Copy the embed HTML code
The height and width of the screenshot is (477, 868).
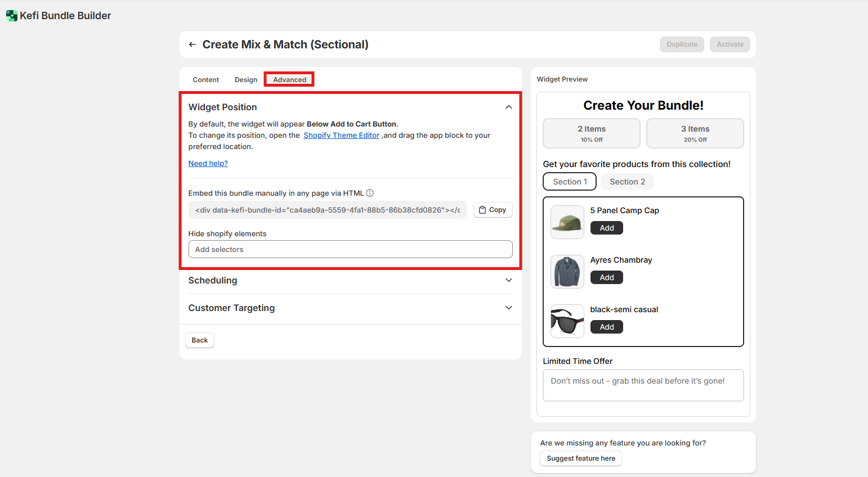click(493, 210)
